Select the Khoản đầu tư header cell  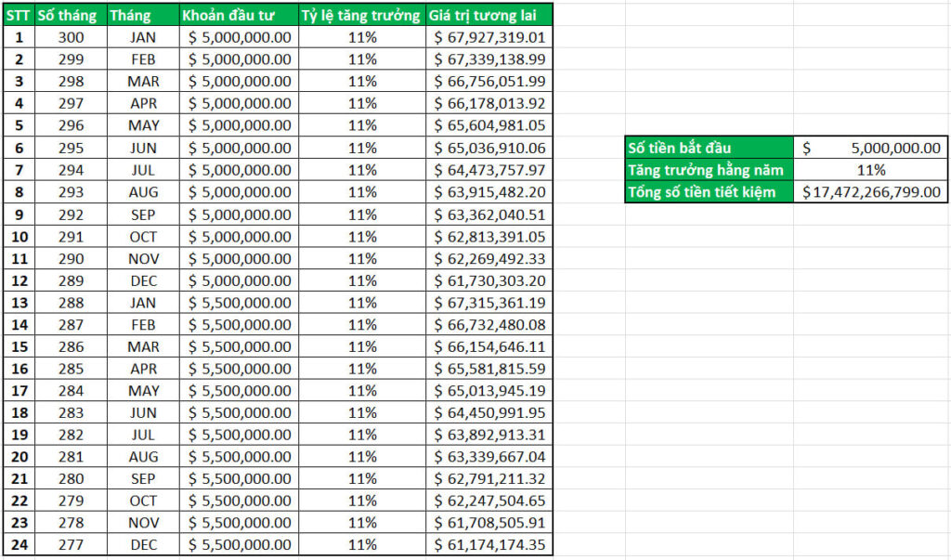[x=239, y=15]
